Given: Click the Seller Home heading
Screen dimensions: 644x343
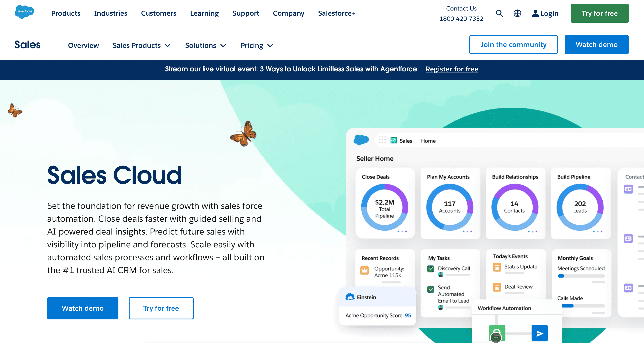Looking at the screenshot, I should tap(375, 158).
